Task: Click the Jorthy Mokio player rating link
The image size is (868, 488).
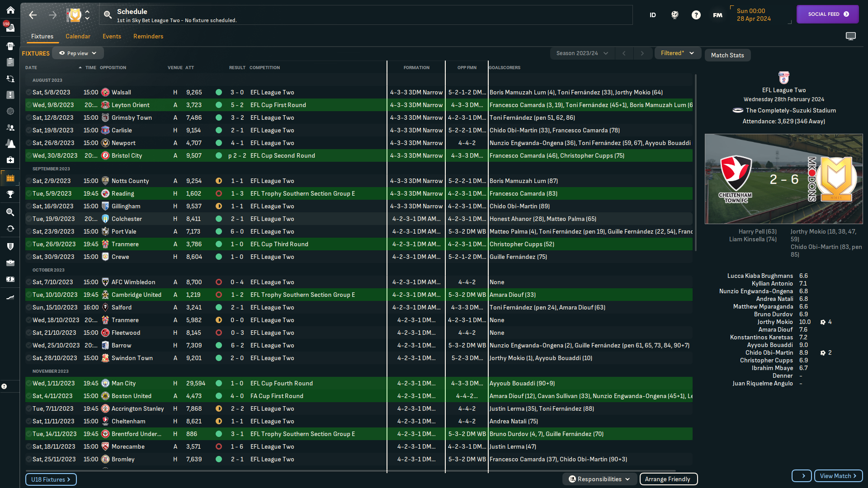Action: (x=775, y=322)
